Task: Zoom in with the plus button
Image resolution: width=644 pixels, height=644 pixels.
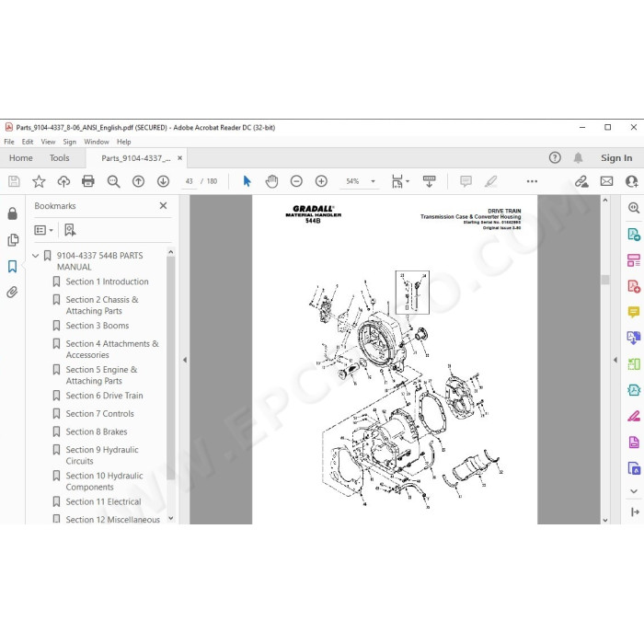Action: tap(321, 181)
